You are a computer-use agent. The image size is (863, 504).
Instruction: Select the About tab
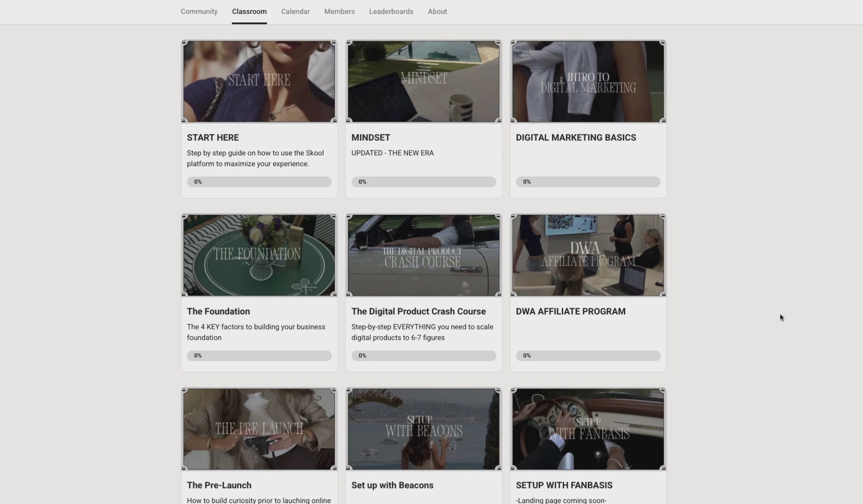coord(437,12)
